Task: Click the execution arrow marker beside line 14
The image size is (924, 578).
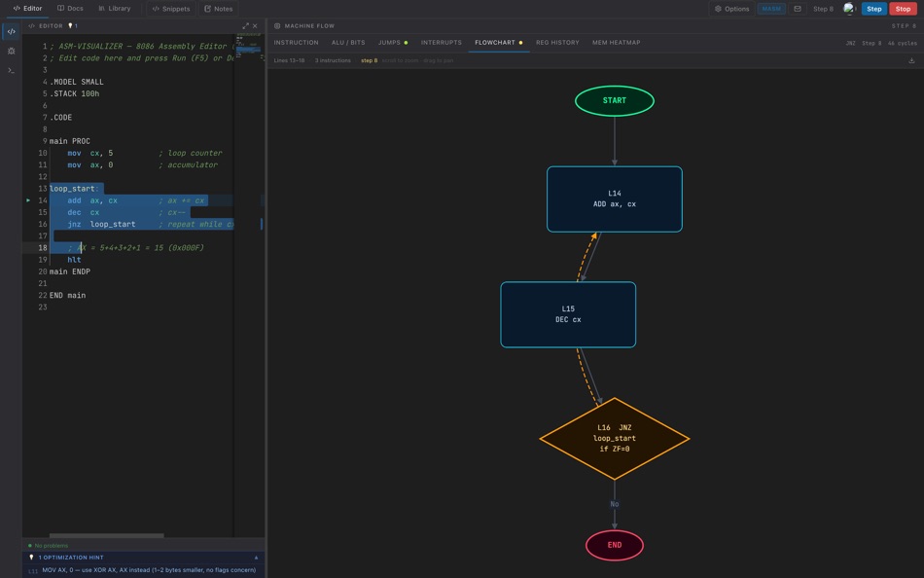Action: (27, 200)
